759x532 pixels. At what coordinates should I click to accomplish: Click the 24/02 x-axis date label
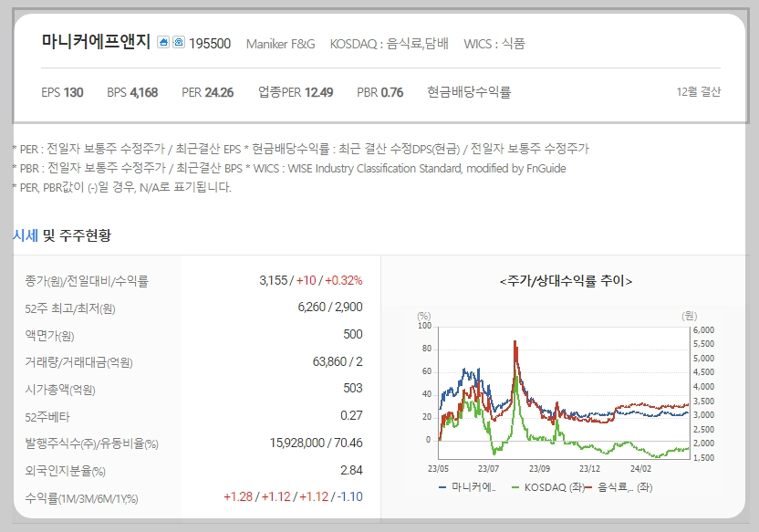[x=640, y=469]
